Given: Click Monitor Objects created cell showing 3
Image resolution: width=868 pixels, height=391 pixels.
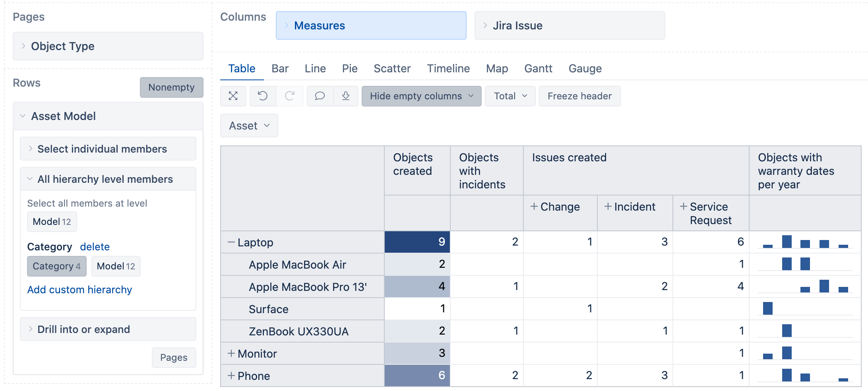Looking at the screenshot, I should point(417,353).
